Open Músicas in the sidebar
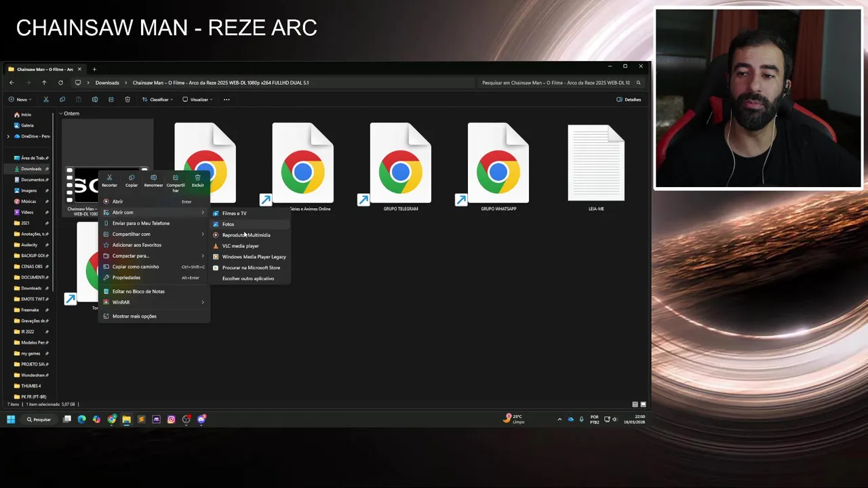The width and height of the screenshot is (868, 488). click(x=28, y=201)
